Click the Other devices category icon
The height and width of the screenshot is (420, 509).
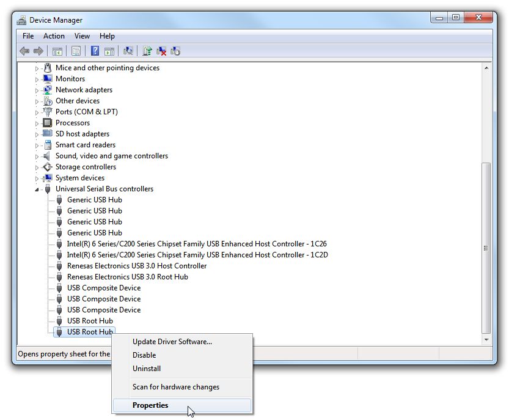coord(48,101)
